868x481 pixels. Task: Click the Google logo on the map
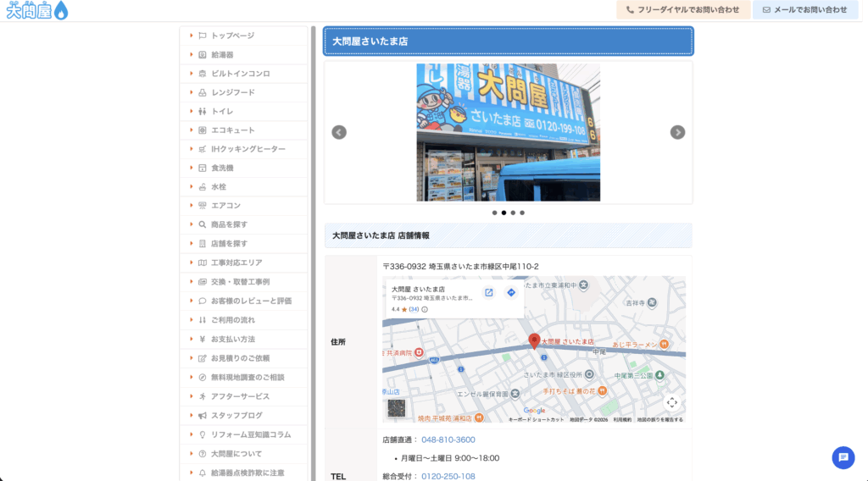[534, 411]
